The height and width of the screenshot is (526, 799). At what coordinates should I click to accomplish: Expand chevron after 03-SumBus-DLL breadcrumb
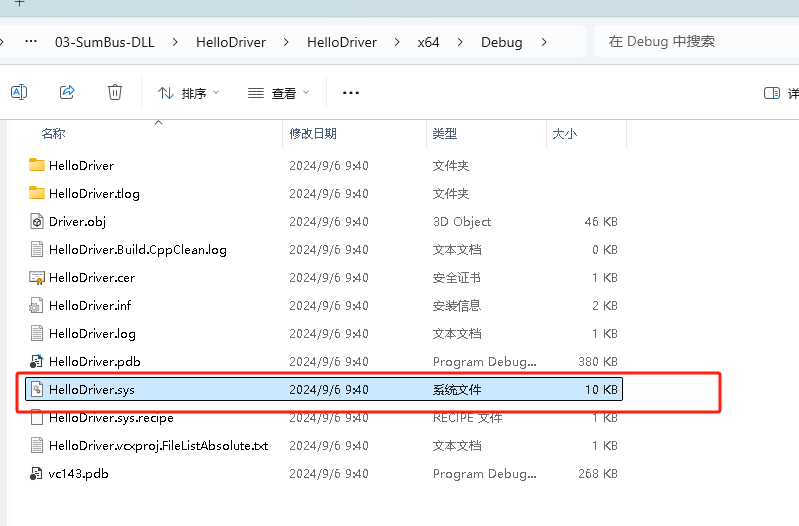[175, 42]
